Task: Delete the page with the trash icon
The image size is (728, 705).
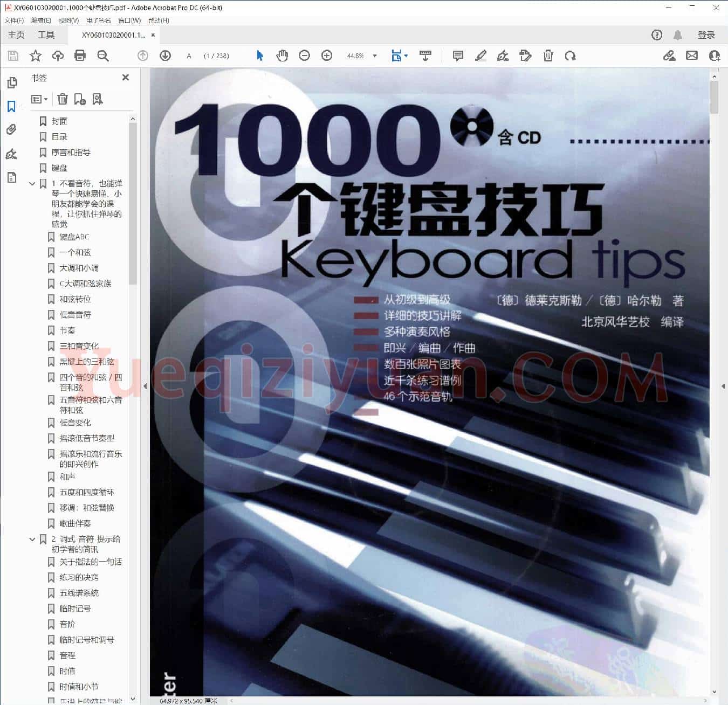Action: (x=548, y=56)
